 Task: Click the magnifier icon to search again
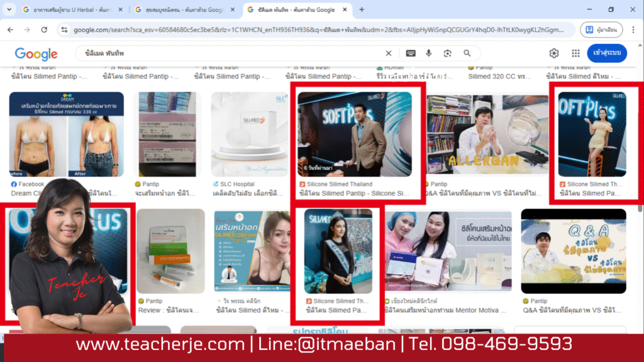(468, 53)
